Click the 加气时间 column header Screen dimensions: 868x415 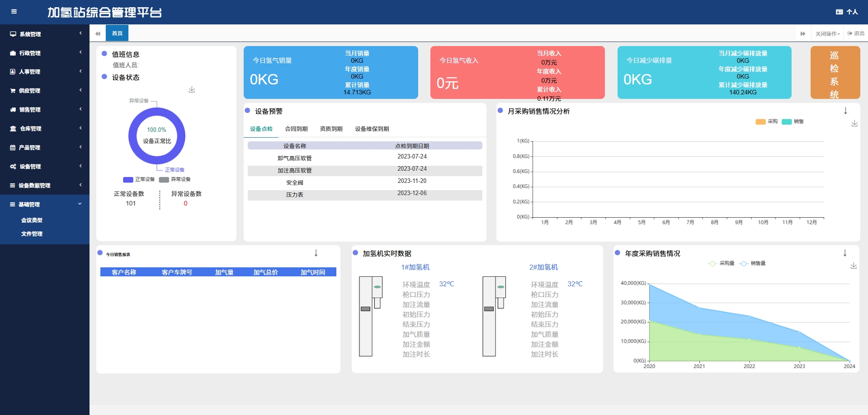coord(313,272)
